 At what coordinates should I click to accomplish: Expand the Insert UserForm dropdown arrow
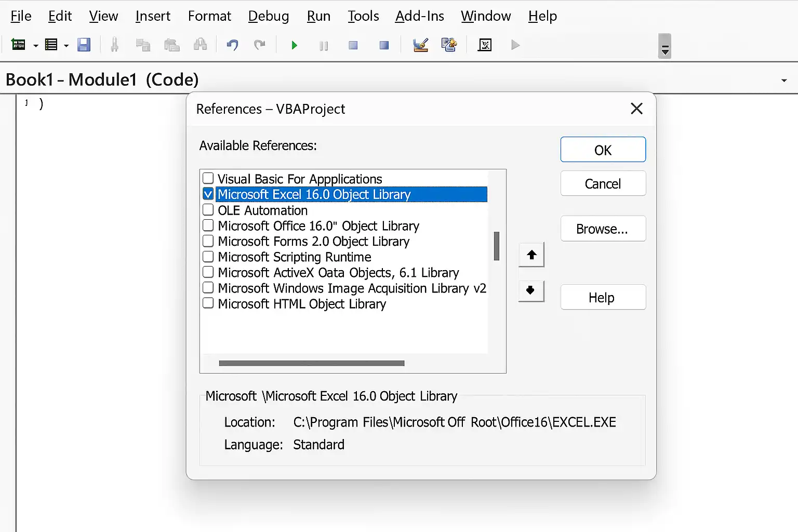[x=66, y=46]
